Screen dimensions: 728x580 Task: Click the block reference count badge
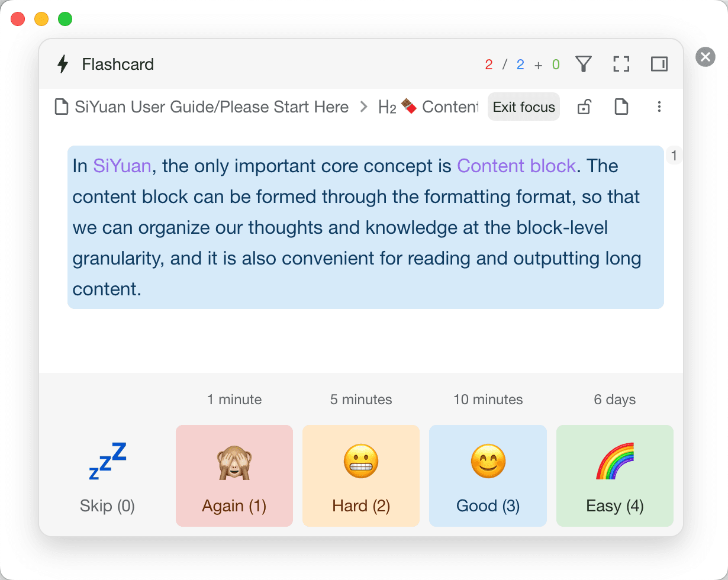[674, 156]
